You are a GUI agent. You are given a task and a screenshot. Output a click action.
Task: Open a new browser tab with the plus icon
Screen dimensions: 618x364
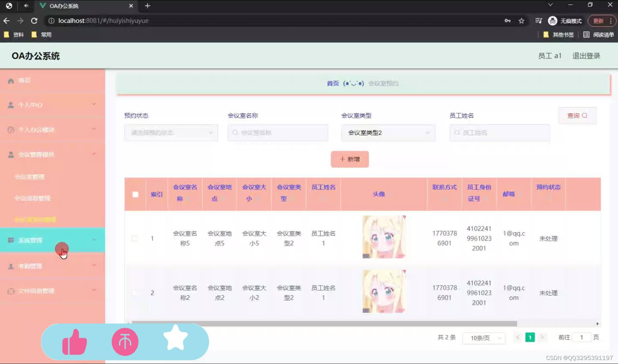(x=147, y=6)
